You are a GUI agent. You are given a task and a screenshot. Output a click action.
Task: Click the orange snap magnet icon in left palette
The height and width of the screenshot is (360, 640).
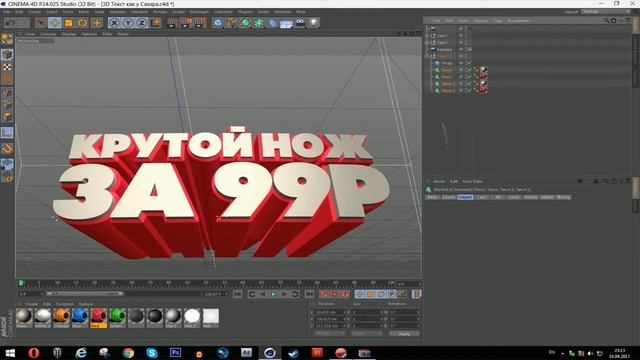(x=7, y=149)
